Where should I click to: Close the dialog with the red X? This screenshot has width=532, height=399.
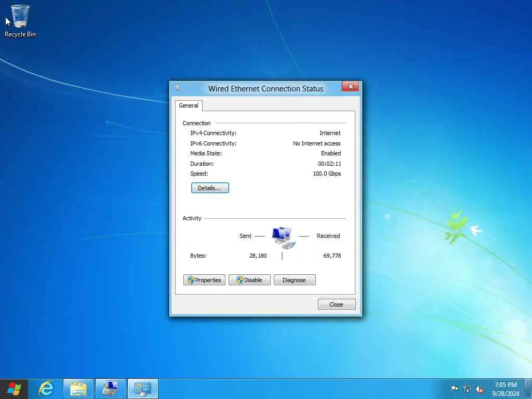[x=351, y=86]
